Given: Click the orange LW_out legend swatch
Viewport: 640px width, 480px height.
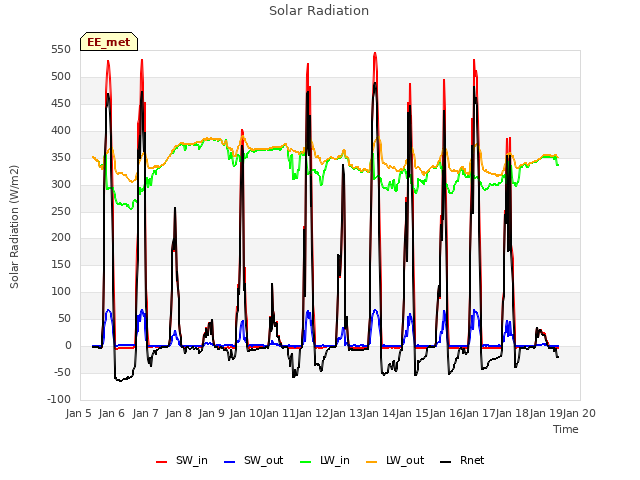Looking at the screenshot, I should [x=371, y=462].
